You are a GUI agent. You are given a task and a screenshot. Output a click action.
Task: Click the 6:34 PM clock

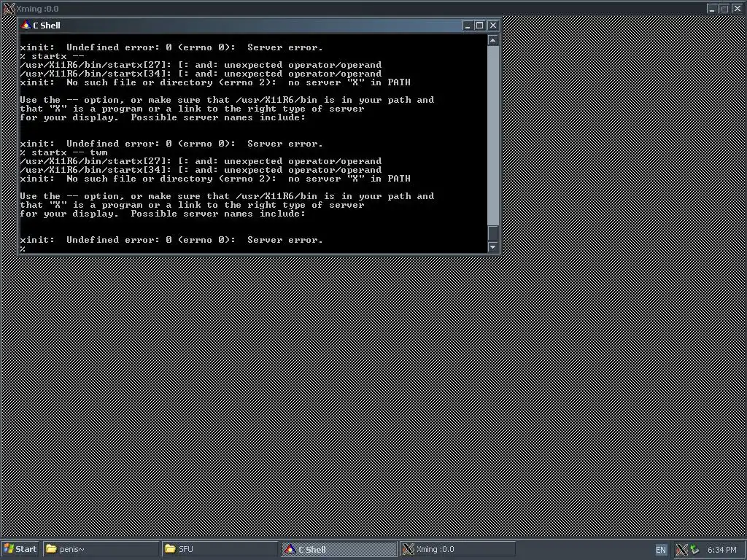[721, 550]
